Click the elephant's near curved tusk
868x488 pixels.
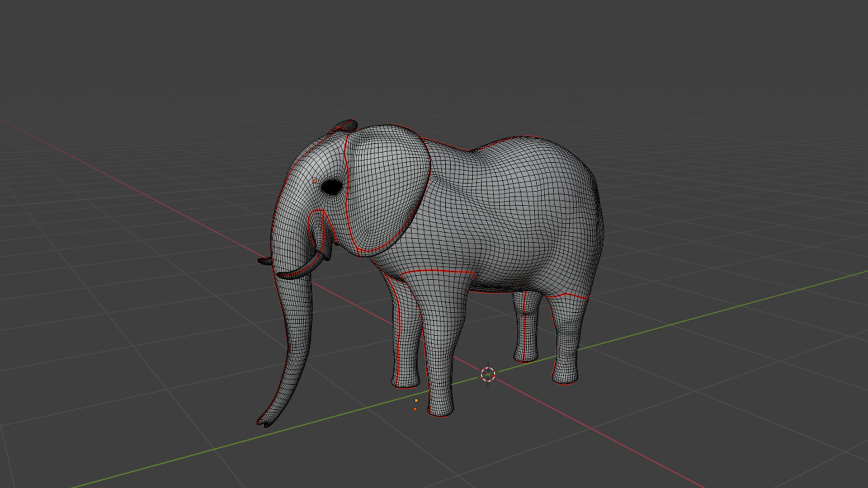click(x=302, y=270)
